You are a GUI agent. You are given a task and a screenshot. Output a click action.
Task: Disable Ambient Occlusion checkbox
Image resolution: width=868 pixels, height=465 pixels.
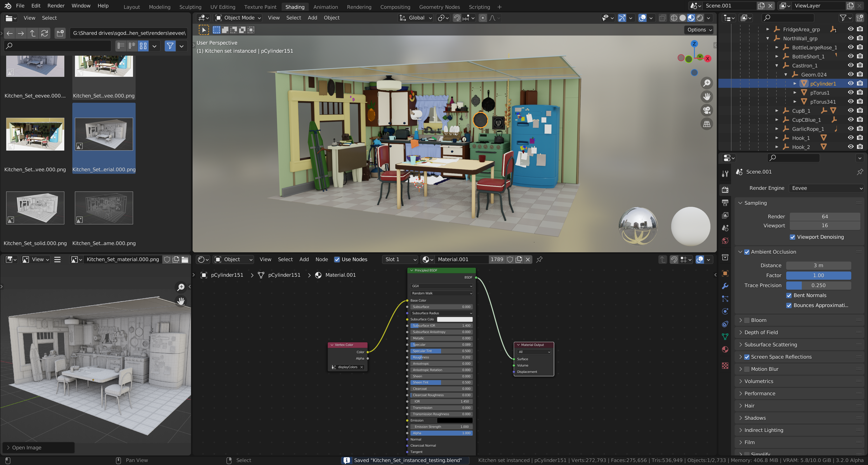coord(747,252)
